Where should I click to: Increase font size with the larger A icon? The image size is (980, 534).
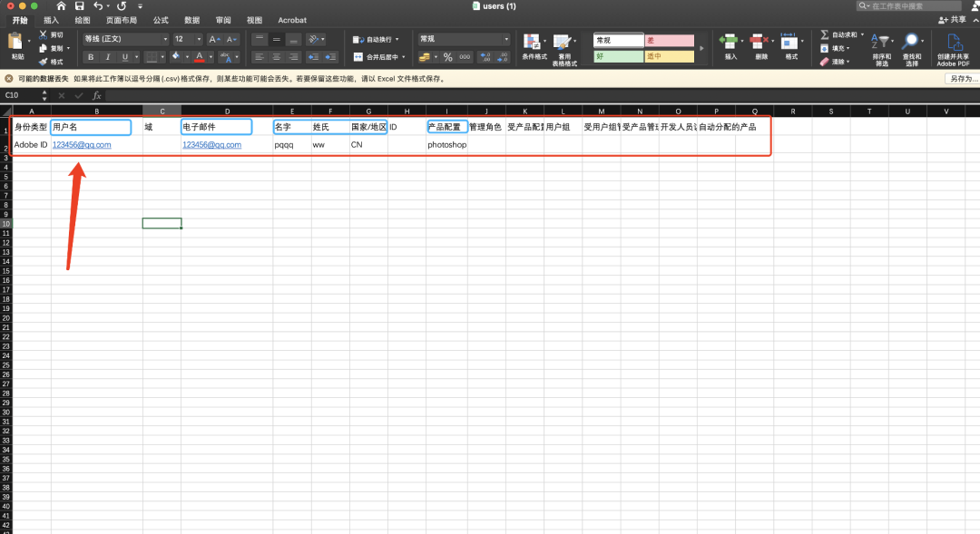click(x=214, y=39)
